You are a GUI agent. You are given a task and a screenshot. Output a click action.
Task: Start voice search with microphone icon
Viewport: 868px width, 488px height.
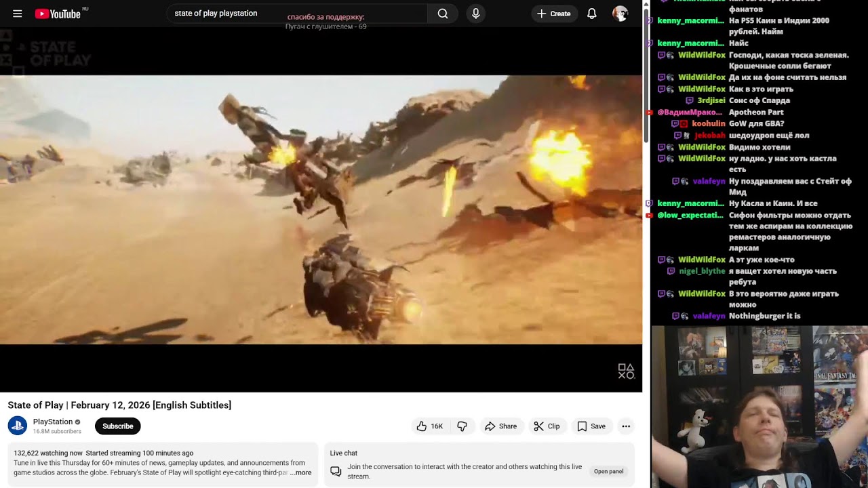click(x=475, y=14)
